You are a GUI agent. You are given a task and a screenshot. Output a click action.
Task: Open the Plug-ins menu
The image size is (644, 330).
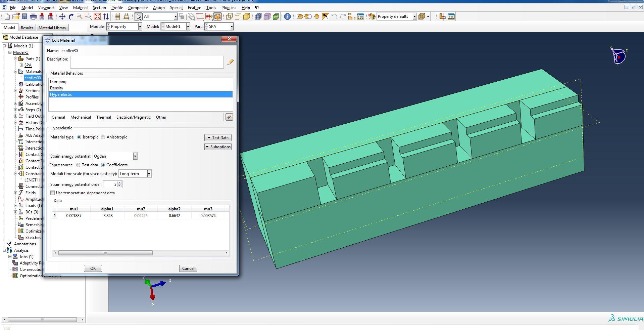tap(229, 7)
